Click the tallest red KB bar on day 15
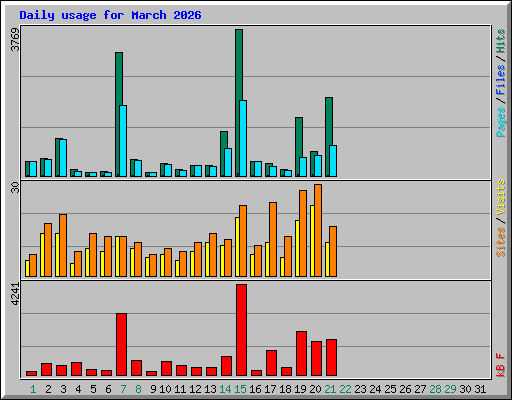512x400 pixels. pos(241,330)
